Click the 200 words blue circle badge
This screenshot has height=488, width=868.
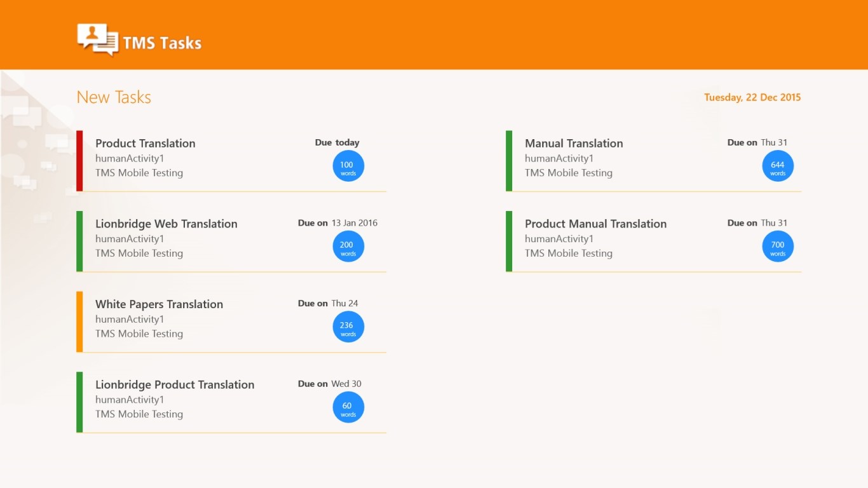tap(348, 247)
